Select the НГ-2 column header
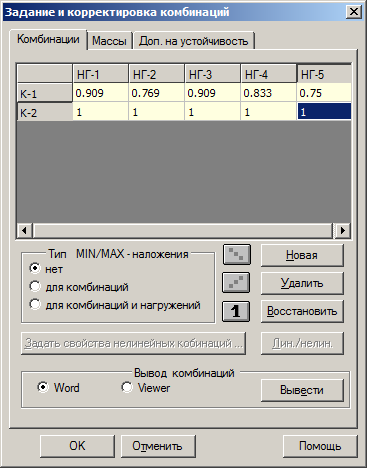 pyautogui.click(x=156, y=74)
